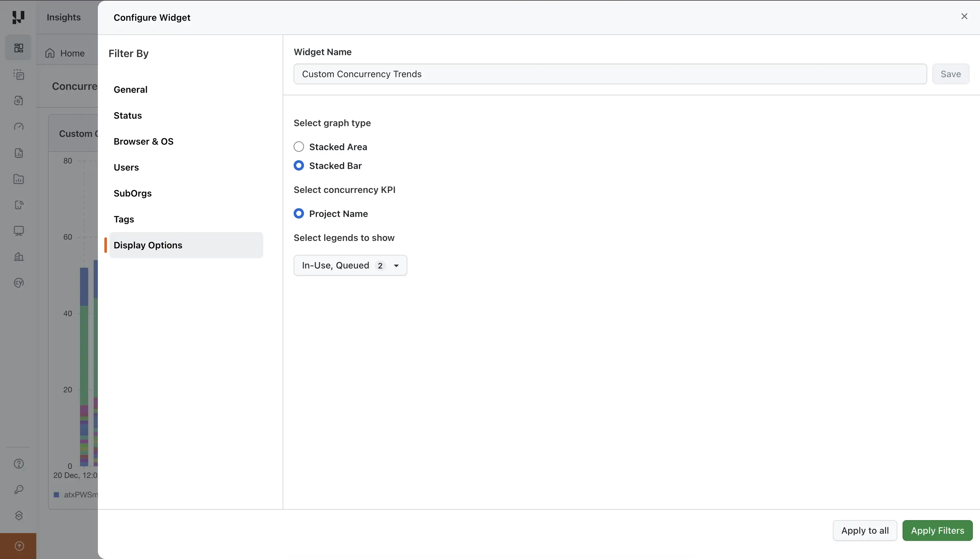Screen dimensions: 980x559
Task: Click the Apply Filters button
Action: 938,530
